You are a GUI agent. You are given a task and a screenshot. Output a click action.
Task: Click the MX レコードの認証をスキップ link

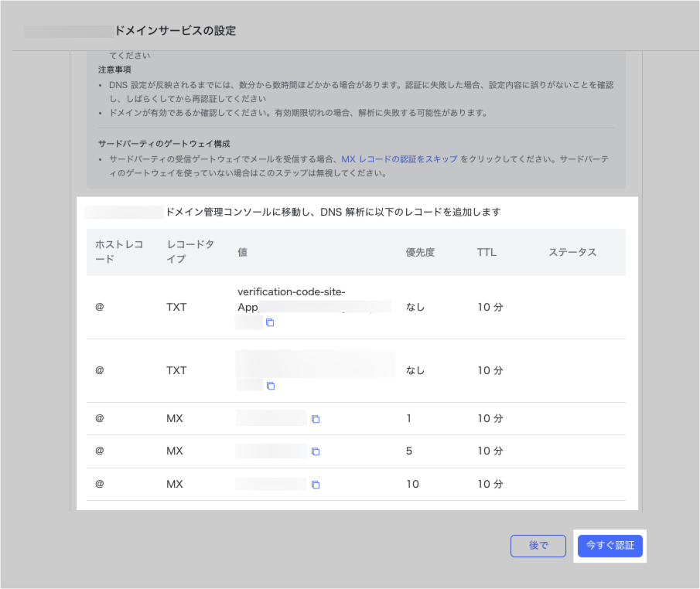399,158
